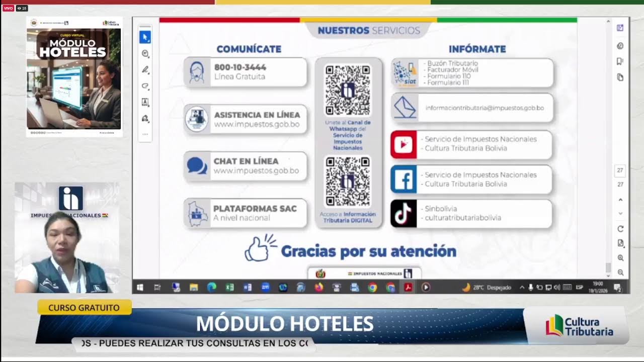
Task: Open Microsoft Edge from the taskbar
Action: tap(211, 288)
